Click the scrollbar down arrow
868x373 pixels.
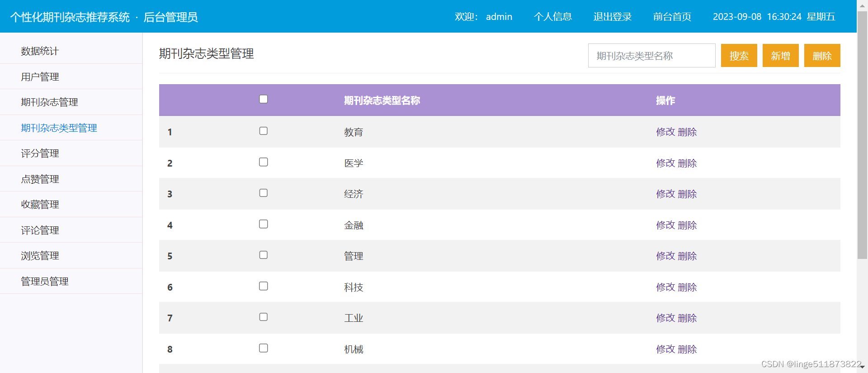click(x=862, y=367)
